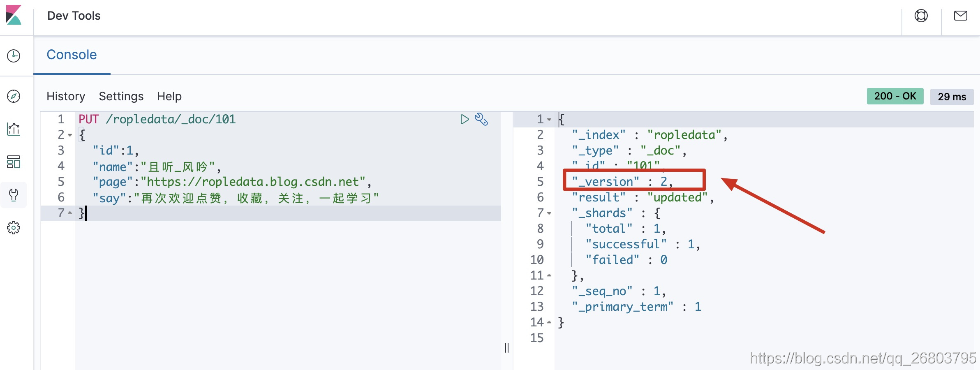This screenshot has width=980, height=370.
Task: Open Settings menu
Action: click(121, 96)
